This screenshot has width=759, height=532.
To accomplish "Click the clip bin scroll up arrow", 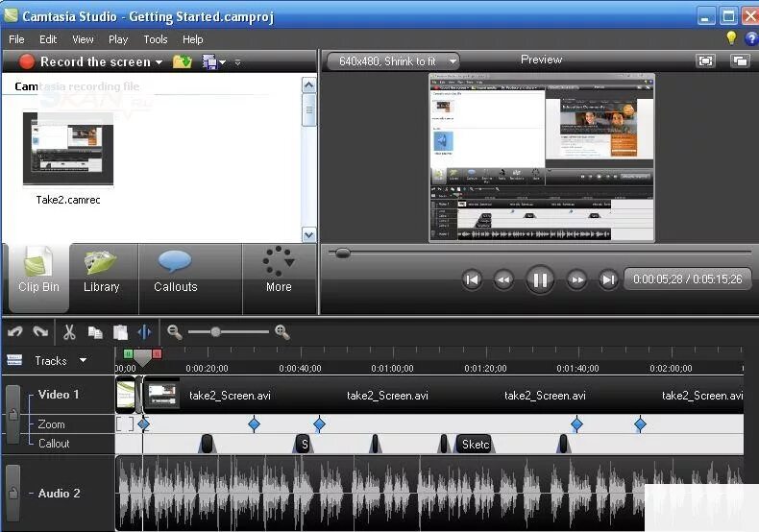I will tap(308, 85).
